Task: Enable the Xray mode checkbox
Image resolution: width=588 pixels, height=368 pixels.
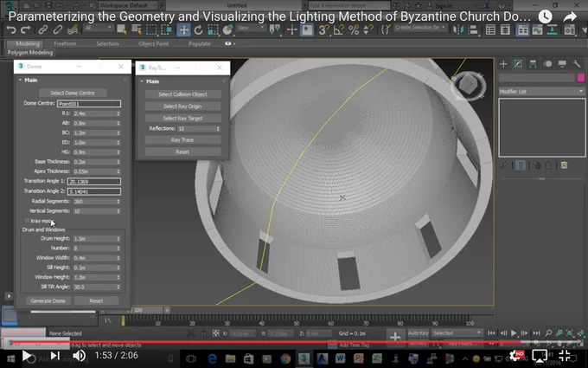Action: click(27, 221)
